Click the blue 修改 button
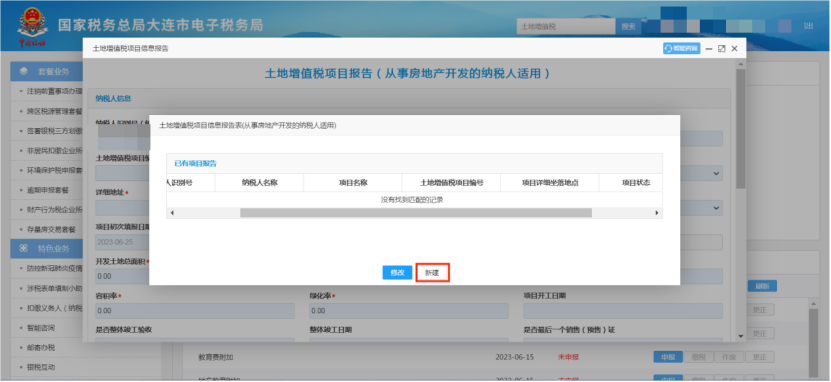831x382 pixels. coord(397,272)
